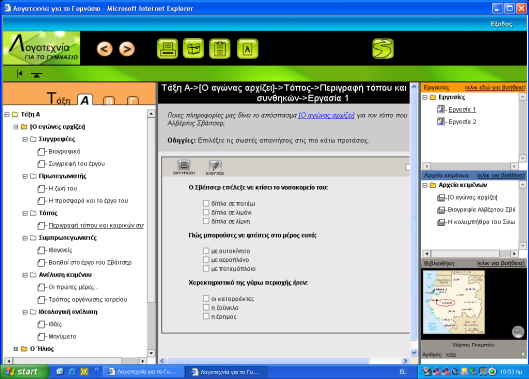The width and height of the screenshot is (529, 379).
Task: Check the 'η ζούγκλα' option
Action: 206,307
